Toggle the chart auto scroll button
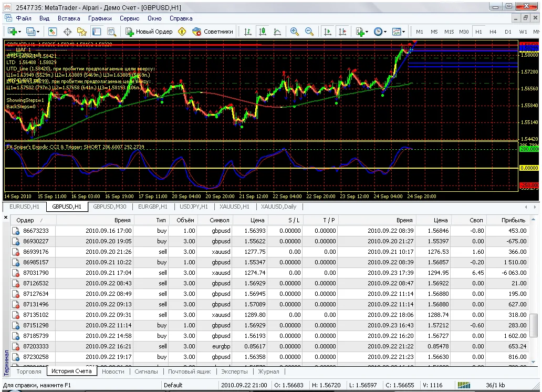 point(328,32)
